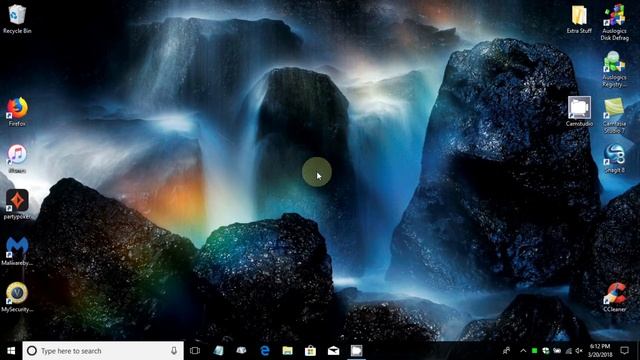640x360 pixels.
Task: Select the Recycle Bin desktop icon
Action: pos(17,18)
